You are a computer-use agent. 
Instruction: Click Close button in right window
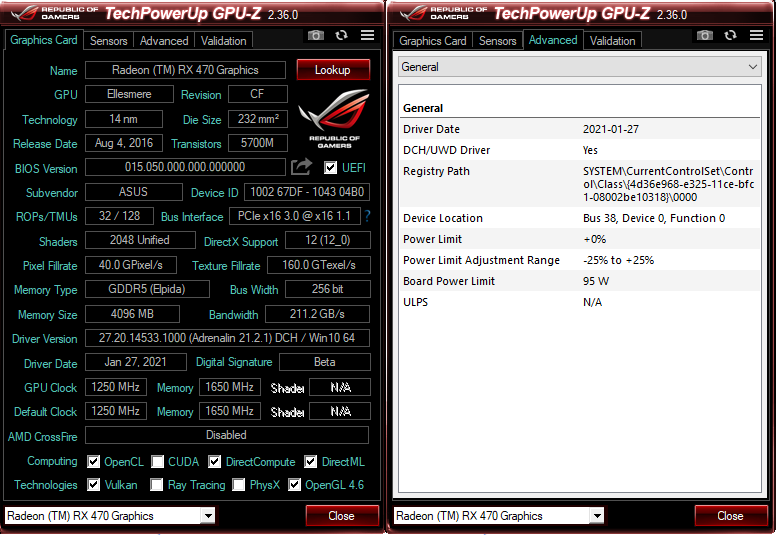point(731,516)
